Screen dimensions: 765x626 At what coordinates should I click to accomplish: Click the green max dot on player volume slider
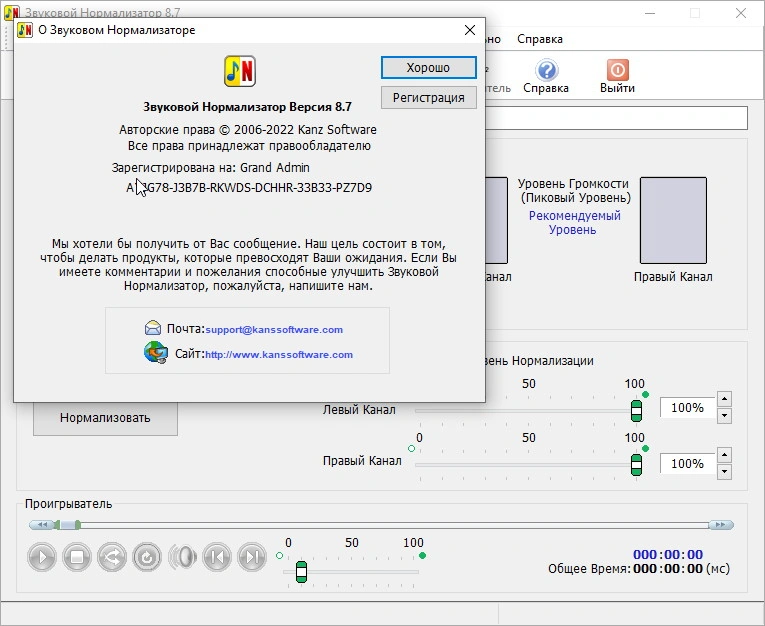[423, 556]
